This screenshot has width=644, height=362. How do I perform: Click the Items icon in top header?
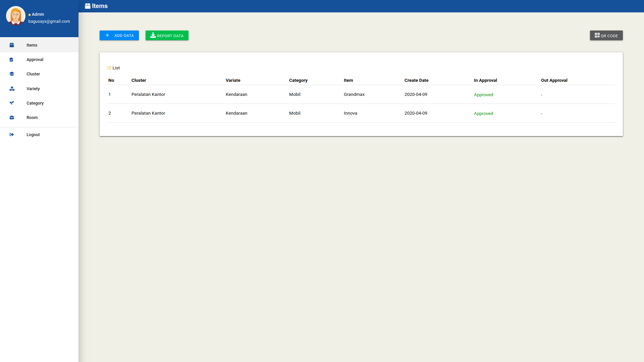pos(88,6)
